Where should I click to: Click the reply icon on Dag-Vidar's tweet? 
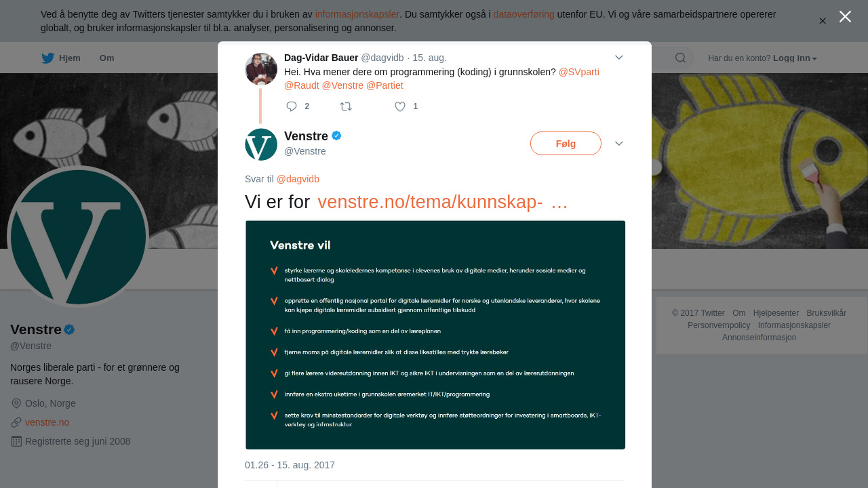(292, 106)
